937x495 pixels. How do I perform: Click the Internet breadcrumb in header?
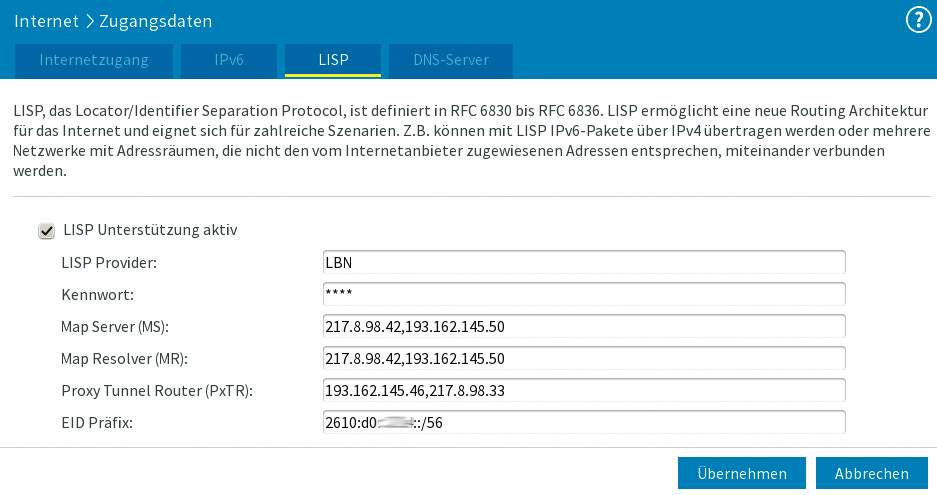click(x=46, y=20)
